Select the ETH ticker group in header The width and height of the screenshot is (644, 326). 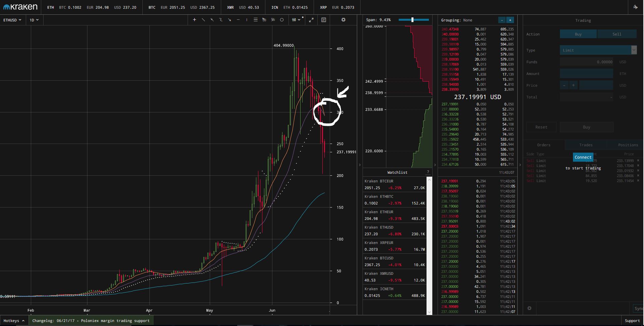[91, 7]
